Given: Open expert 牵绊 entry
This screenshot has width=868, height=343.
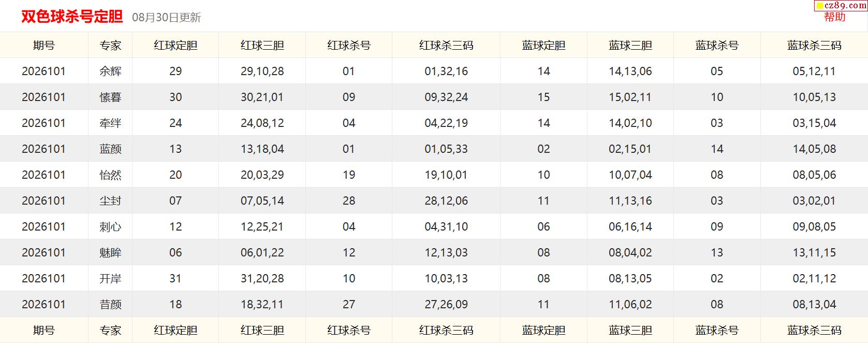Looking at the screenshot, I should coord(110,123).
